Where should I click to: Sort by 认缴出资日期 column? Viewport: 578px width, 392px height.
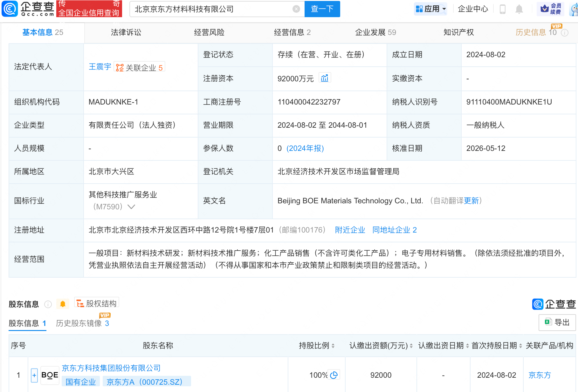coord(467,346)
